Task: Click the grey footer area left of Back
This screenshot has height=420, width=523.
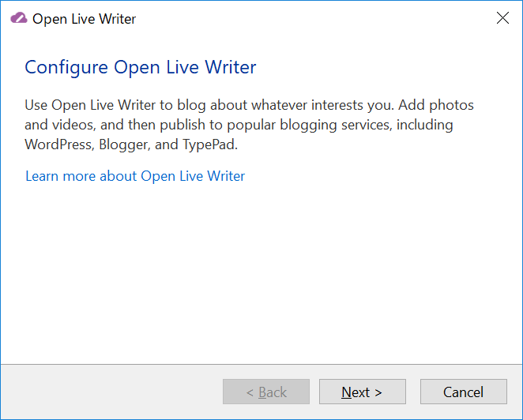Action: pos(111,392)
